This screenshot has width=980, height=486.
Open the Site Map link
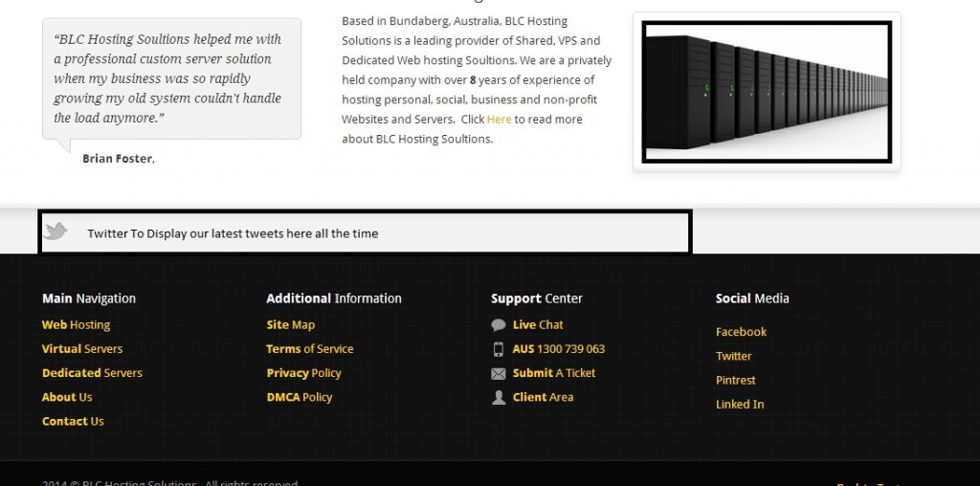coord(291,325)
